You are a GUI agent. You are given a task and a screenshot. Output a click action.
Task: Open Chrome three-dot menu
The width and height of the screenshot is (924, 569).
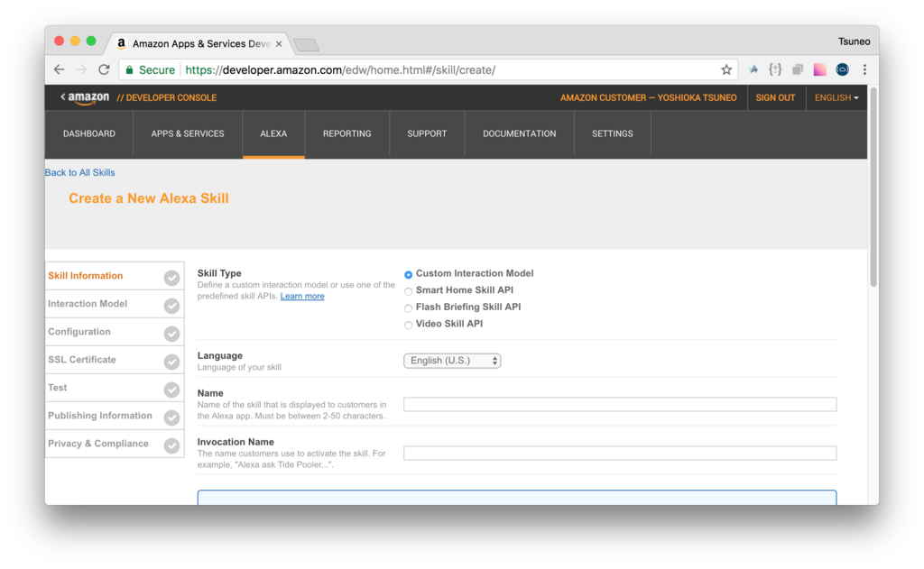864,69
